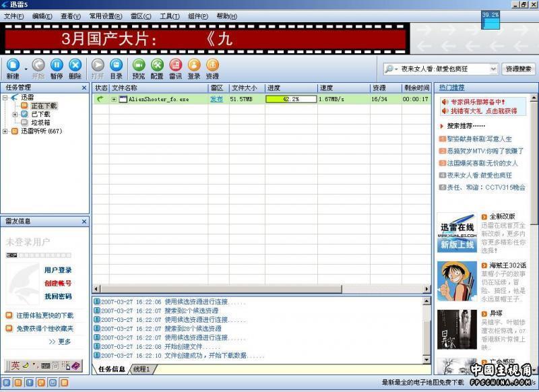Click the IME 英 language indicator
This screenshot has width=539, height=392.
pyautogui.click(x=15, y=366)
